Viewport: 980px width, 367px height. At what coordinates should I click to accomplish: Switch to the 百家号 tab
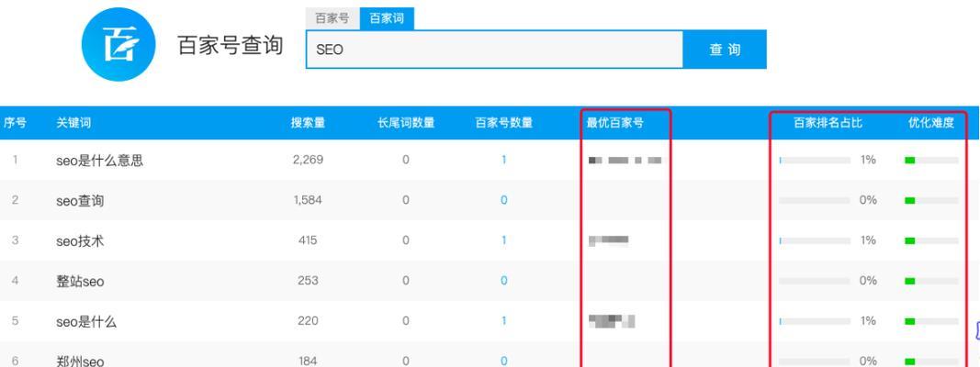point(332,18)
